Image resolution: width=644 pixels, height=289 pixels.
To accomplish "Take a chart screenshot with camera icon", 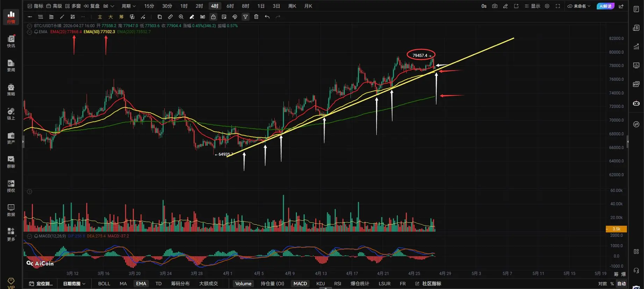I will coord(494,6).
